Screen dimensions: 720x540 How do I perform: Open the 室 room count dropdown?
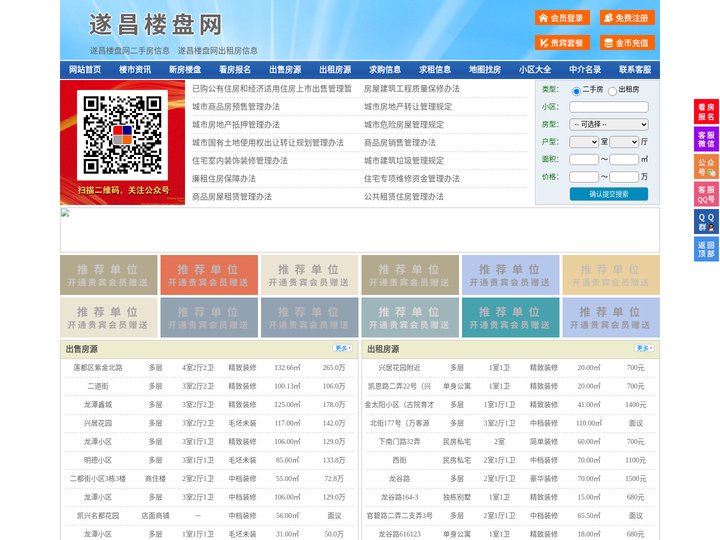[584, 142]
